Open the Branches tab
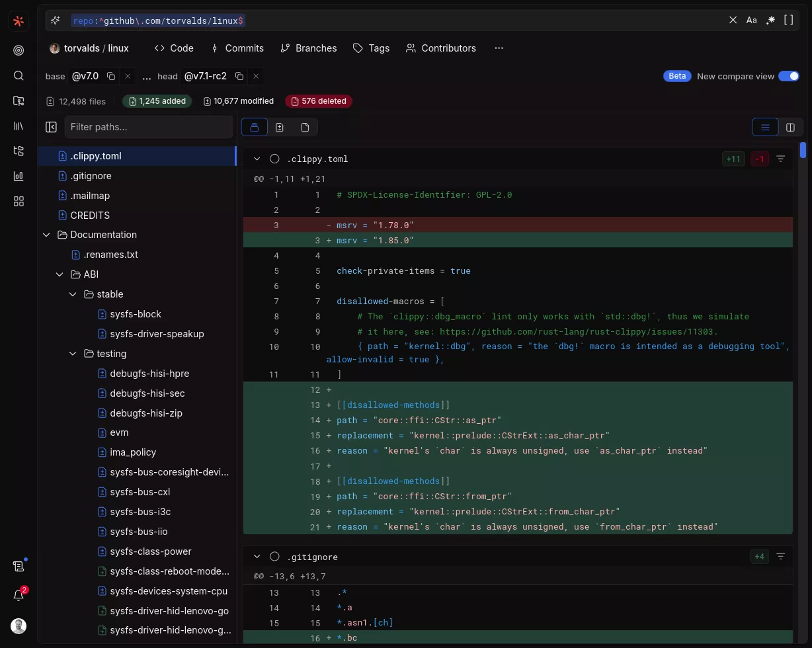The height and width of the screenshot is (648, 812). (308, 48)
